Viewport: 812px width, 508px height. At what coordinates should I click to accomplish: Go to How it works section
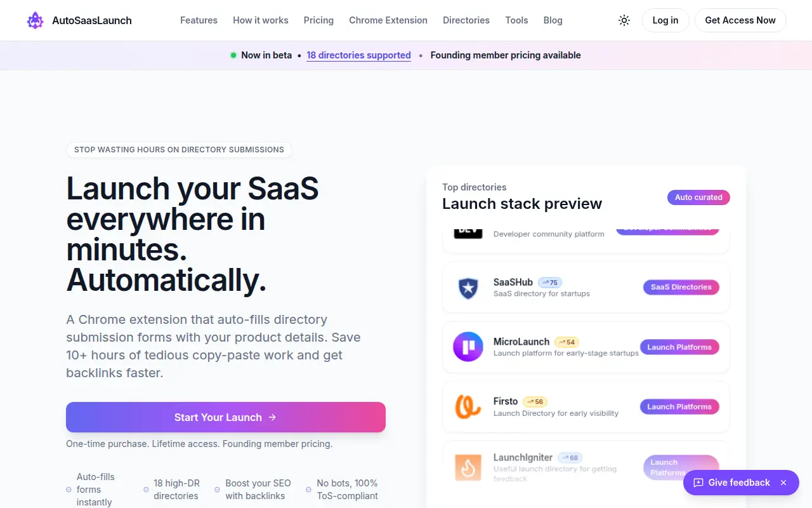261,20
